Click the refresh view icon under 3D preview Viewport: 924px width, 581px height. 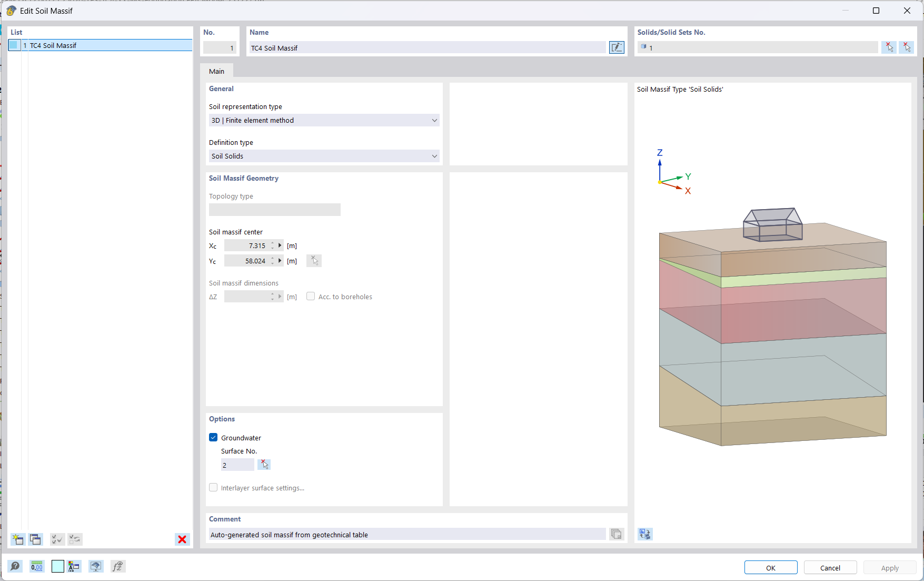tap(645, 534)
